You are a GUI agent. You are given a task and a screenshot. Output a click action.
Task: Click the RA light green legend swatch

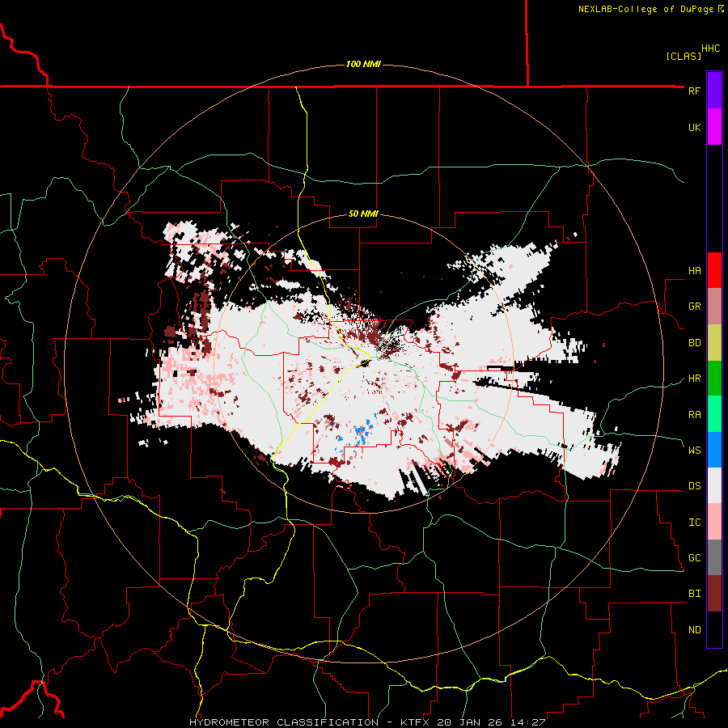[714, 414]
